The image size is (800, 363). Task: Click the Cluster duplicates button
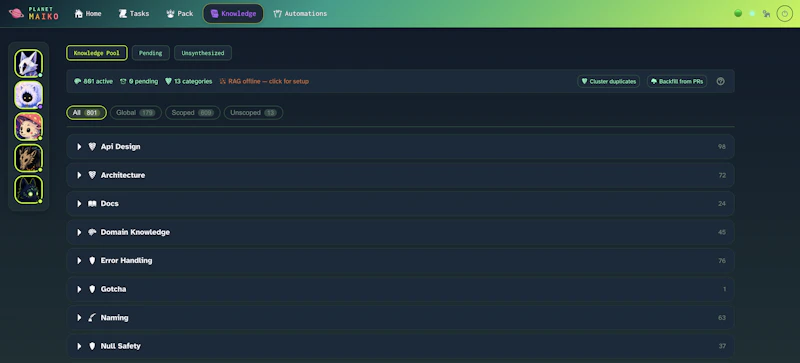pos(609,81)
